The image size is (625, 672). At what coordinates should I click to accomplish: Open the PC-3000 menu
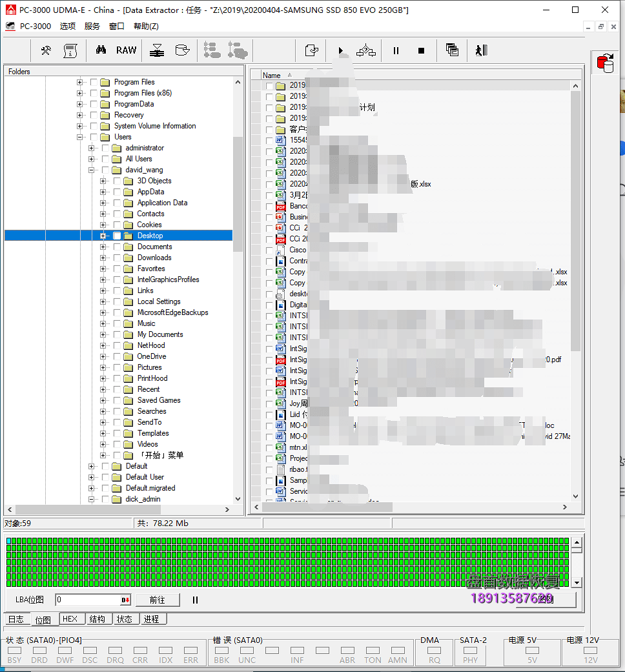(x=35, y=26)
